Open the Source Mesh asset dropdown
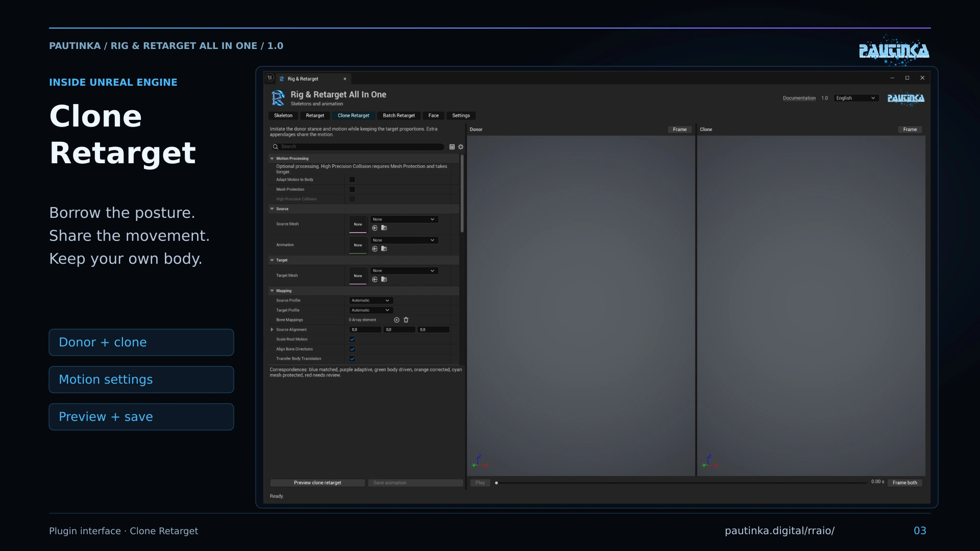 404,219
